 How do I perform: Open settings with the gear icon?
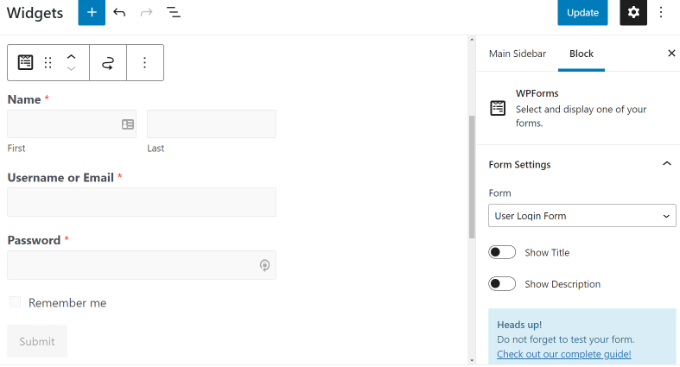633,13
